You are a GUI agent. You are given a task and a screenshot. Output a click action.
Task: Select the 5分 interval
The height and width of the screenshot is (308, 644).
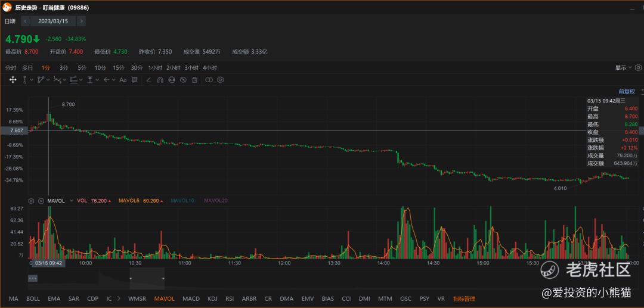82,68
